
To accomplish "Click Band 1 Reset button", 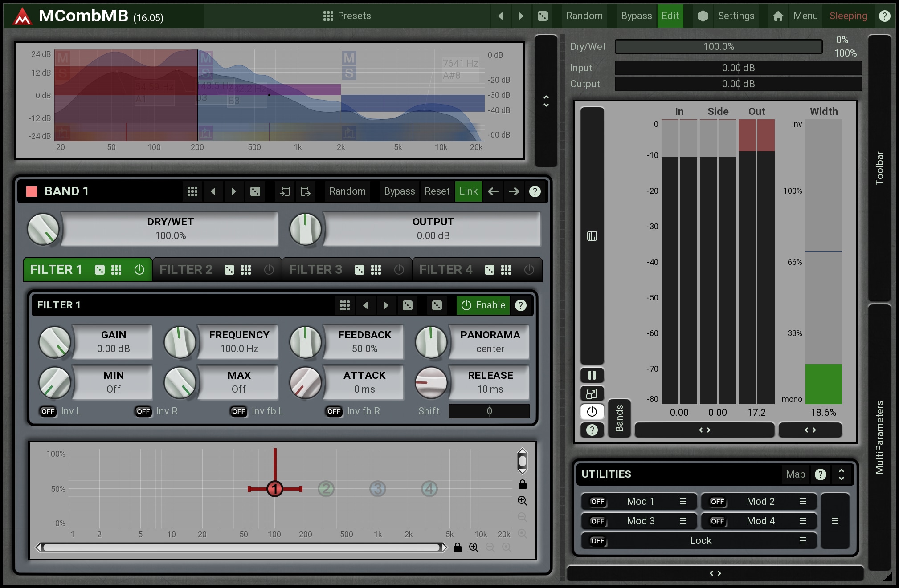I will coord(437,191).
